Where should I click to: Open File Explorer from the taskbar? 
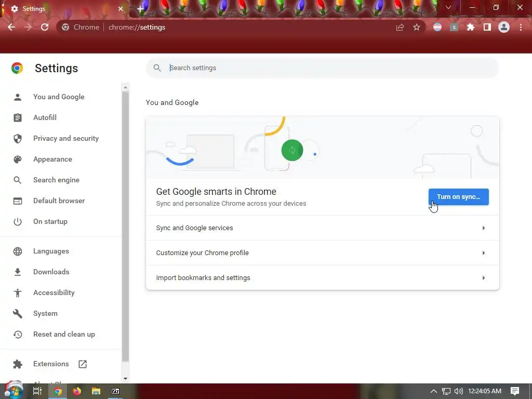click(96, 391)
